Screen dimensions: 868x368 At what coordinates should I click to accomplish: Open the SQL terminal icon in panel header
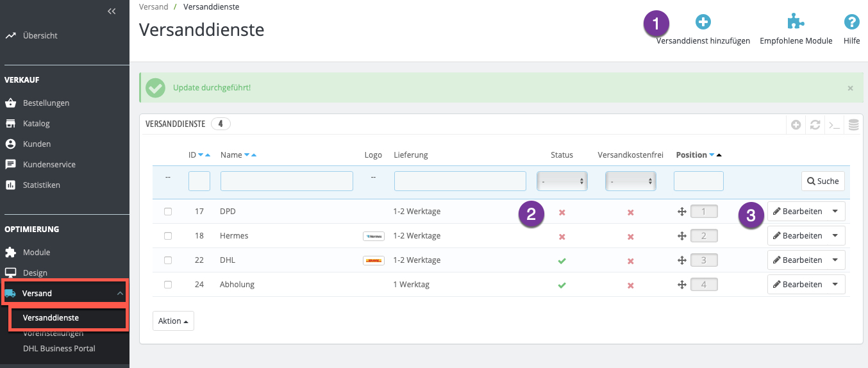click(x=834, y=125)
